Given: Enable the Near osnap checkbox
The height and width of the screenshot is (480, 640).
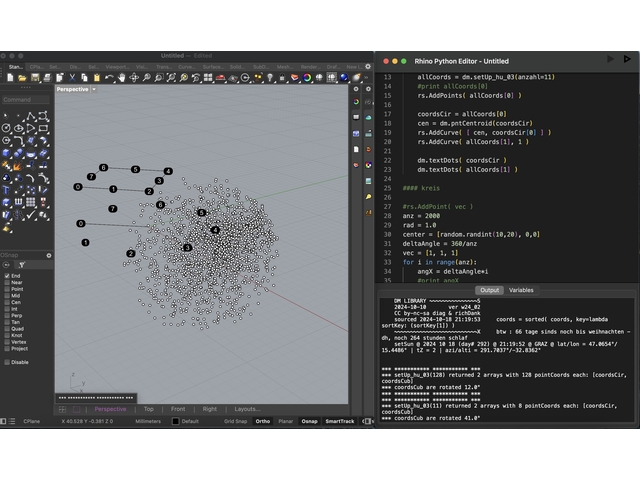Looking at the screenshot, I should (7, 282).
